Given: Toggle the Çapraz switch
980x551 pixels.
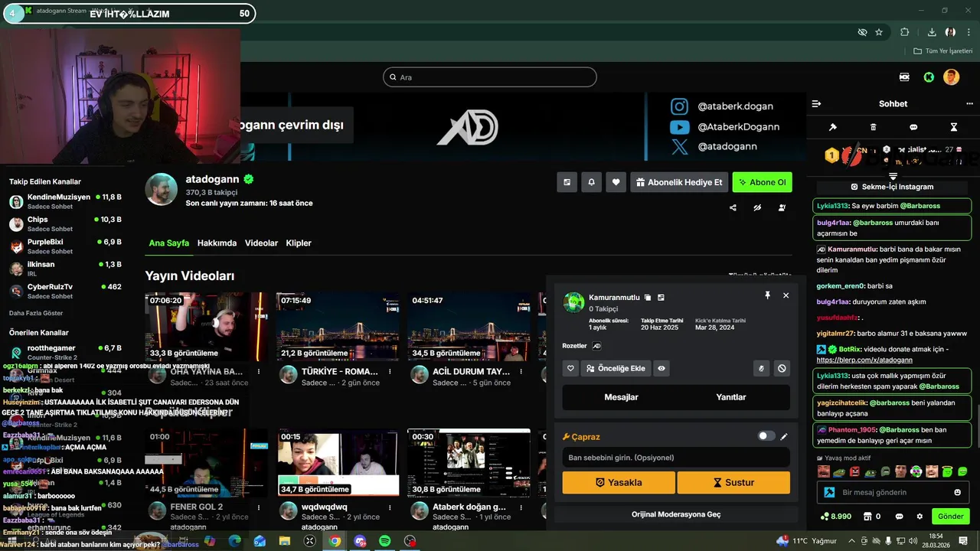Looking at the screenshot, I should pos(766,436).
